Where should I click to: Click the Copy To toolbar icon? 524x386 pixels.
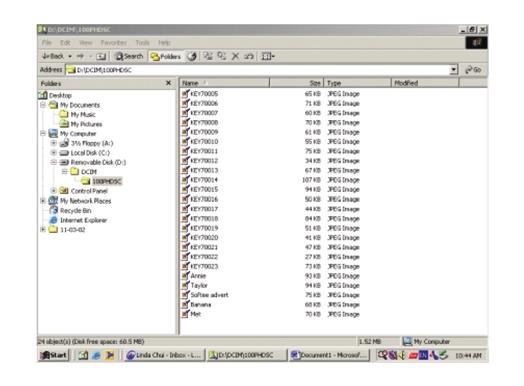pyautogui.click(x=222, y=56)
